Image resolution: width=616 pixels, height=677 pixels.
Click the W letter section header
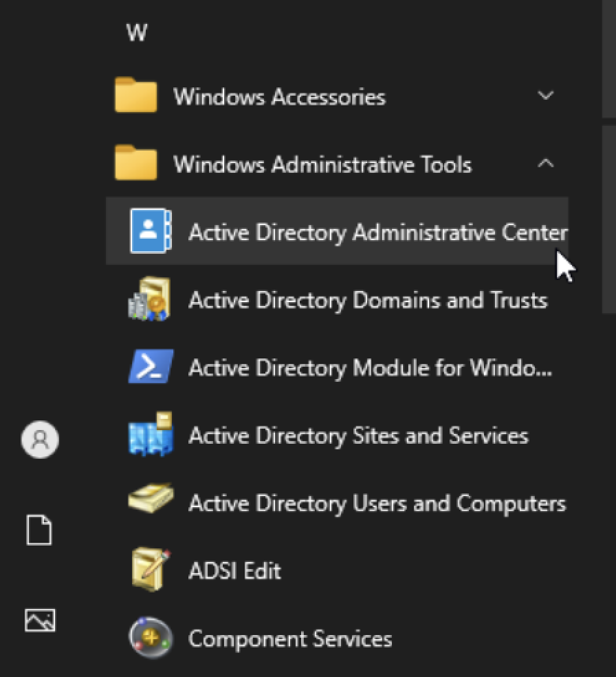pos(137,32)
